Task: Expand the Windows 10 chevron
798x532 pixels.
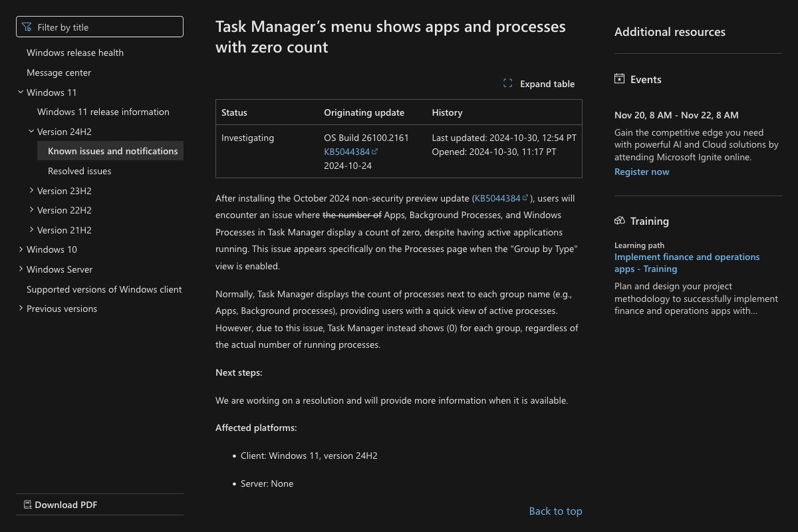Action: (x=21, y=249)
